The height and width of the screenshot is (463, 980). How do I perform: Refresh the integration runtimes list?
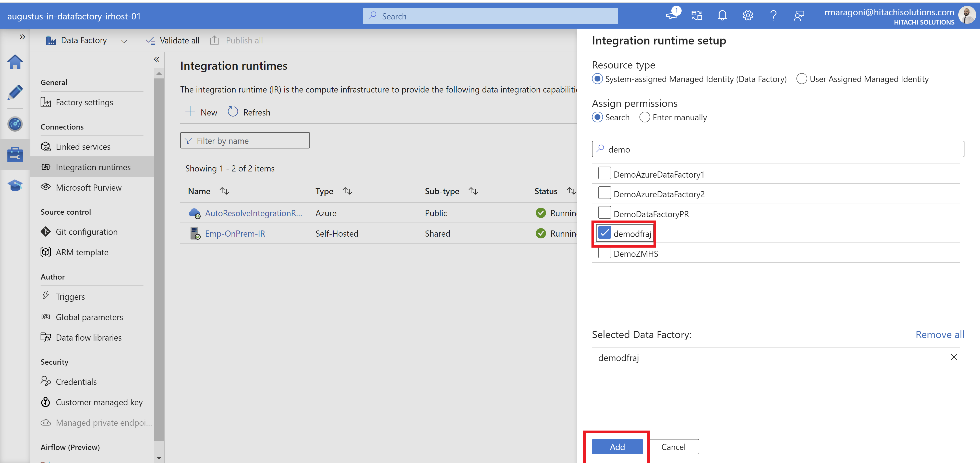click(x=249, y=112)
